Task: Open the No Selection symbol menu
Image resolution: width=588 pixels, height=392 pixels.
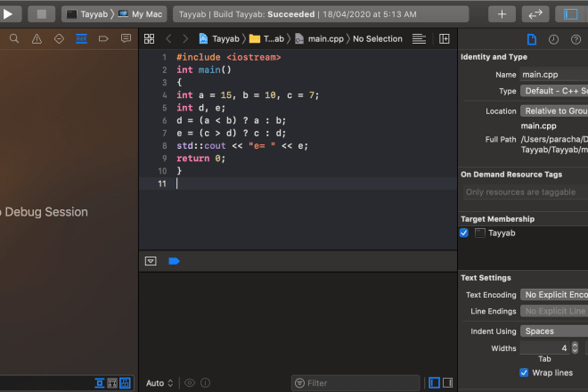Action: 377,38
